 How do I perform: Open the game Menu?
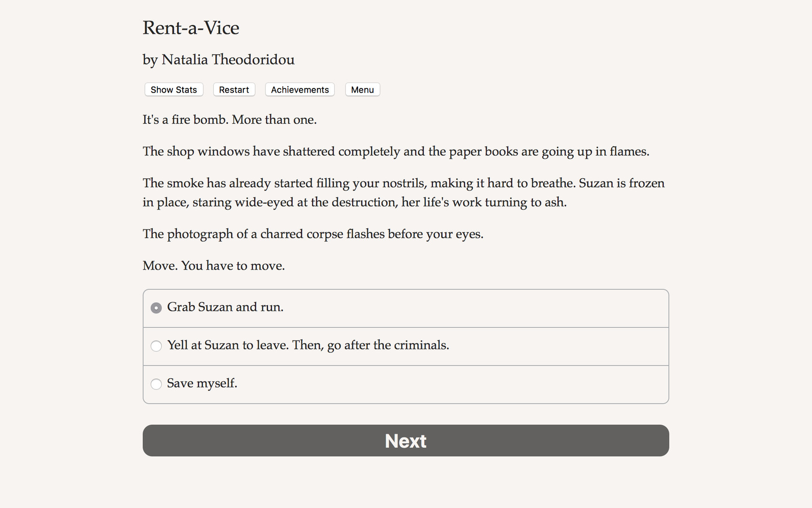click(x=362, y=89)
